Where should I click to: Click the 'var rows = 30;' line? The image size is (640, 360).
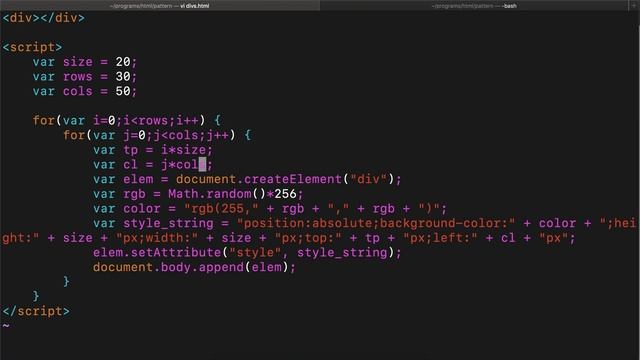[85, 77]
